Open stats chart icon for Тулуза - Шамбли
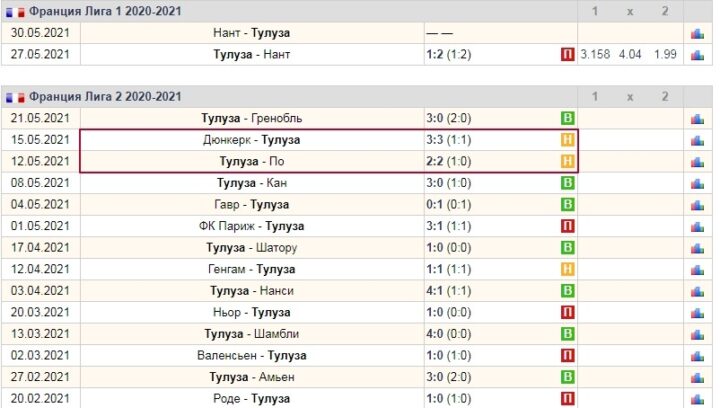 [x=697, y=335]
